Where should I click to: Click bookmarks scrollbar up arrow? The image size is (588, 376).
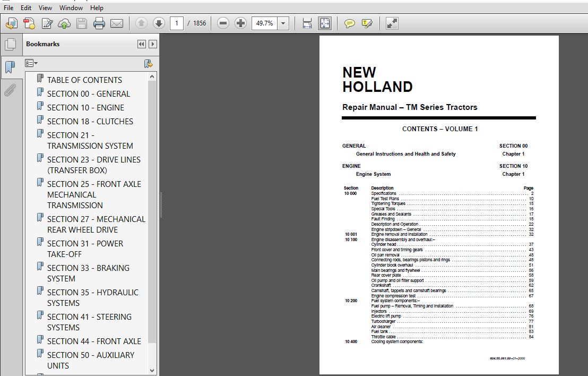(x=152, y=77)
